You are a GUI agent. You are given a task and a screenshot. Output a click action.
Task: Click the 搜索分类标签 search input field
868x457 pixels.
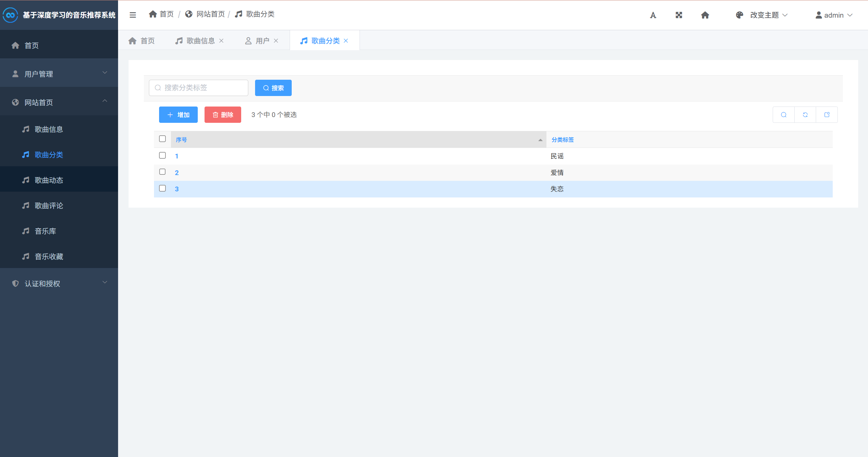tap(199, 88)
